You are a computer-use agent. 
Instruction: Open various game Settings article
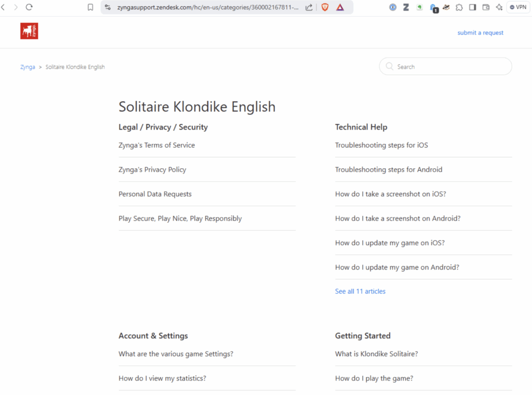click(x=176, y=354)
